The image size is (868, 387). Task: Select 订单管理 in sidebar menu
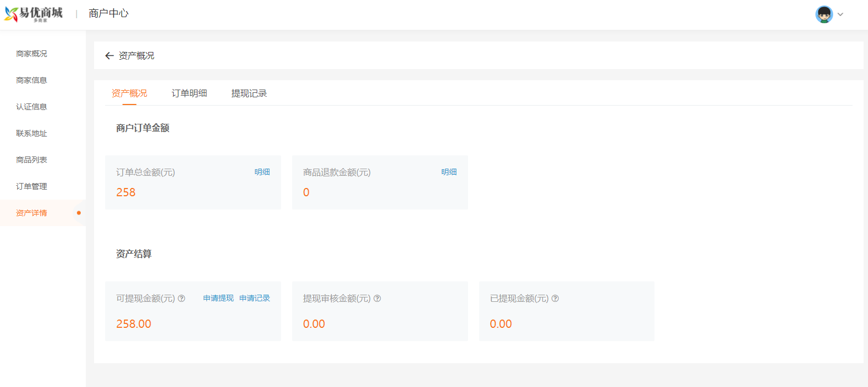pos(32,186)
